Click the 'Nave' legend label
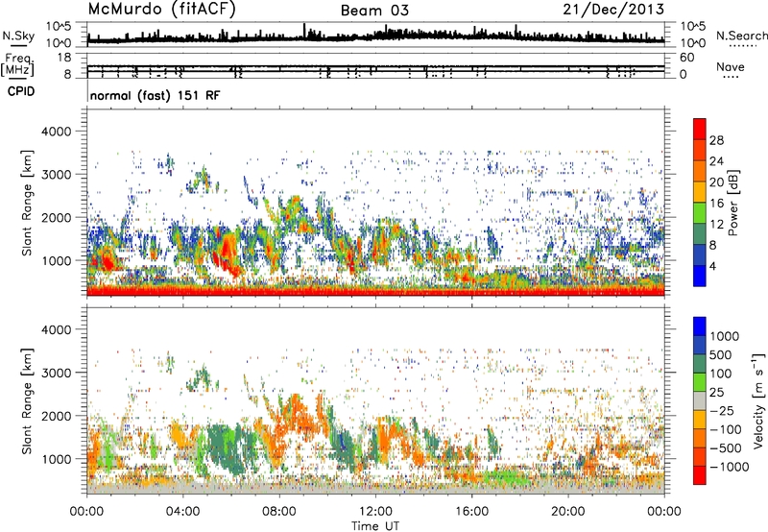 [731, 67]
